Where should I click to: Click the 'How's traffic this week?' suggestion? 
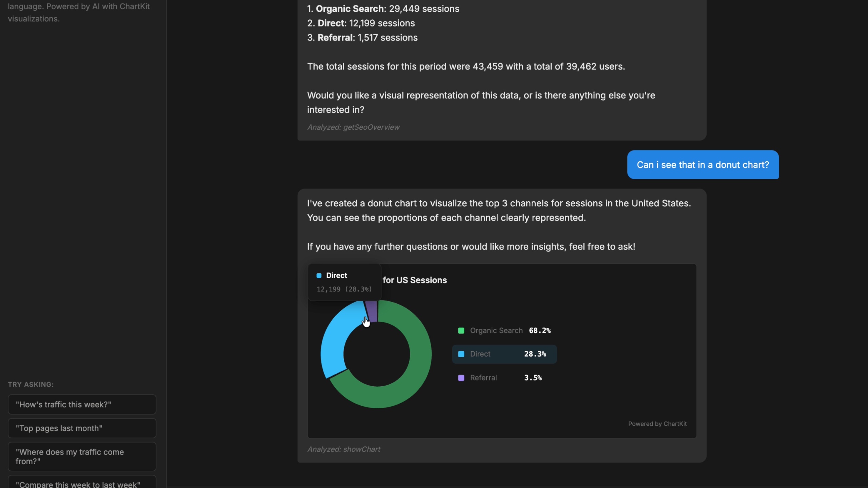pyautogui.click(x=81, y=404)
